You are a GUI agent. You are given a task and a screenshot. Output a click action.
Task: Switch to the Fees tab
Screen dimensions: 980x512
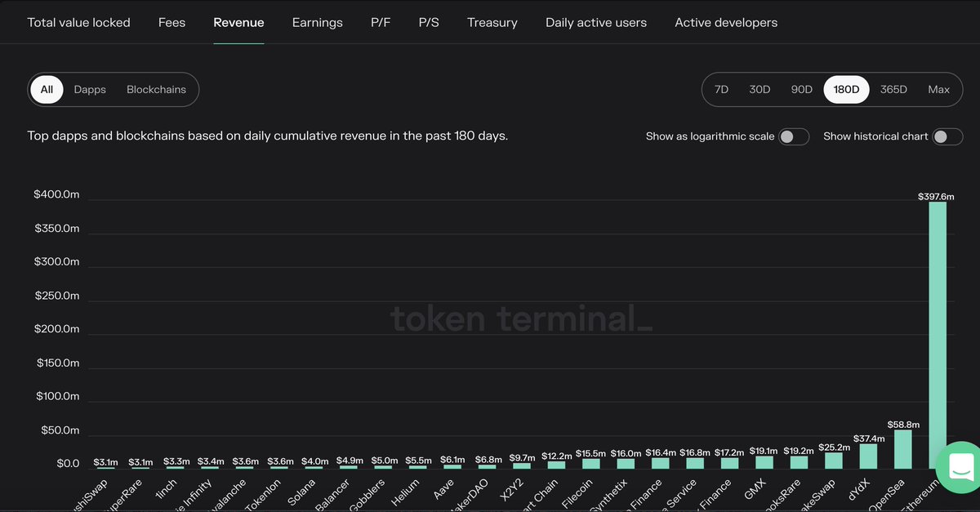[171, 22]
